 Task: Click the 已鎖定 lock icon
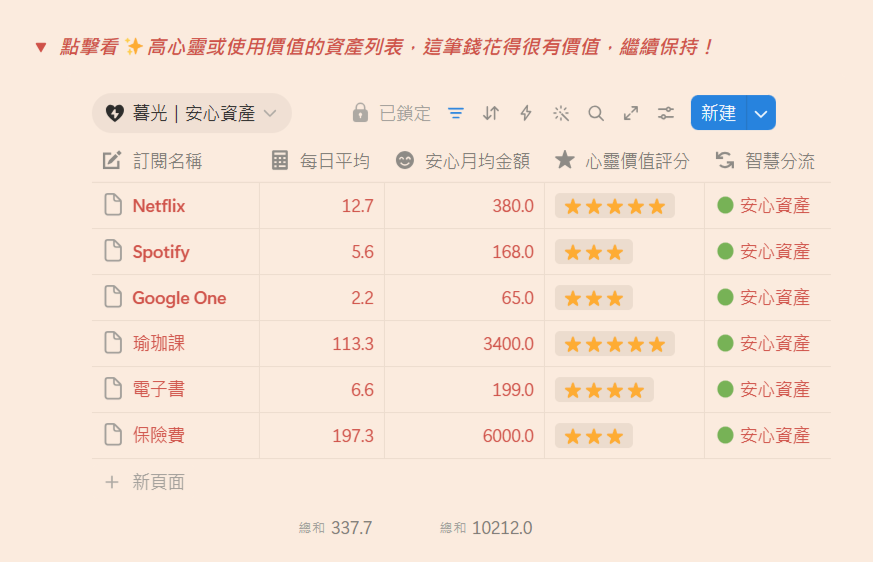pyautogui.click(x=360, y=113)
